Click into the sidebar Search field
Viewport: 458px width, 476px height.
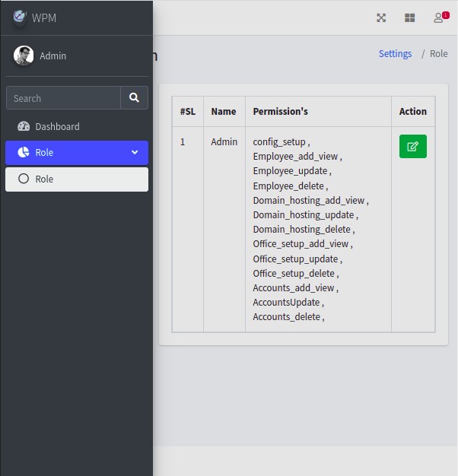click(x=63, y=98)
